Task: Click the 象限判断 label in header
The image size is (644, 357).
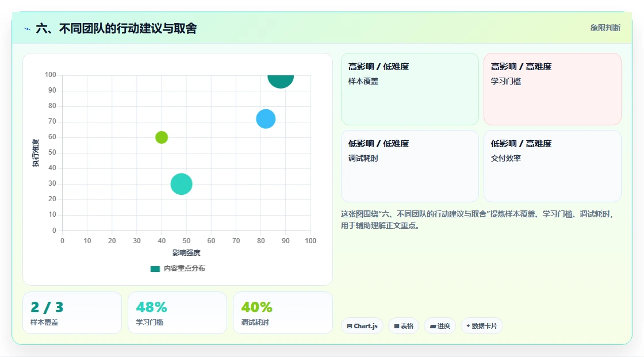Action: (605, 28)
